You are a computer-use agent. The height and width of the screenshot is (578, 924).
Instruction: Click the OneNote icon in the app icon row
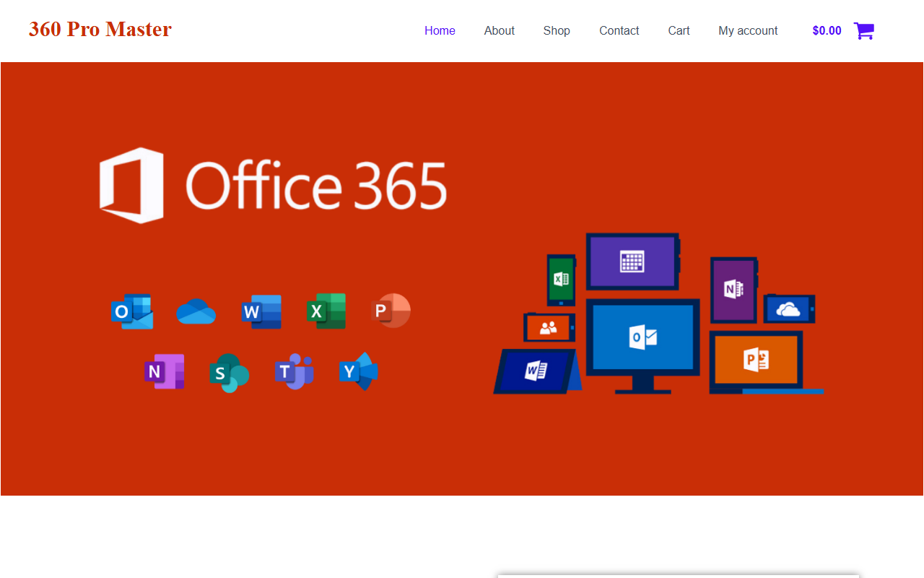[165, 371]
